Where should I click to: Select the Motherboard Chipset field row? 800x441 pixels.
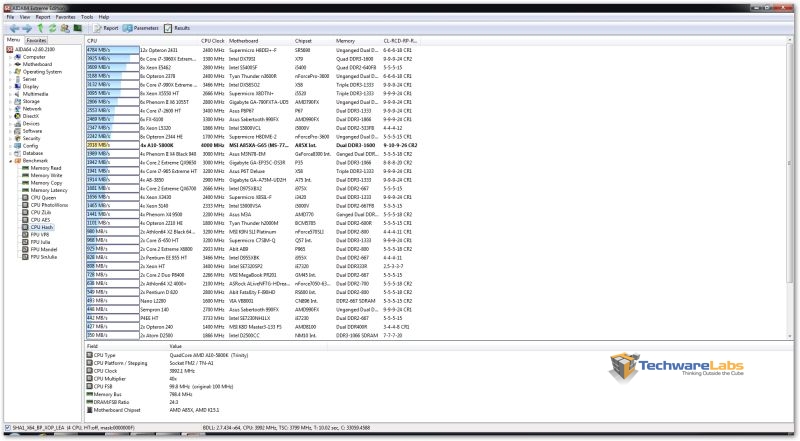[153, 410]
